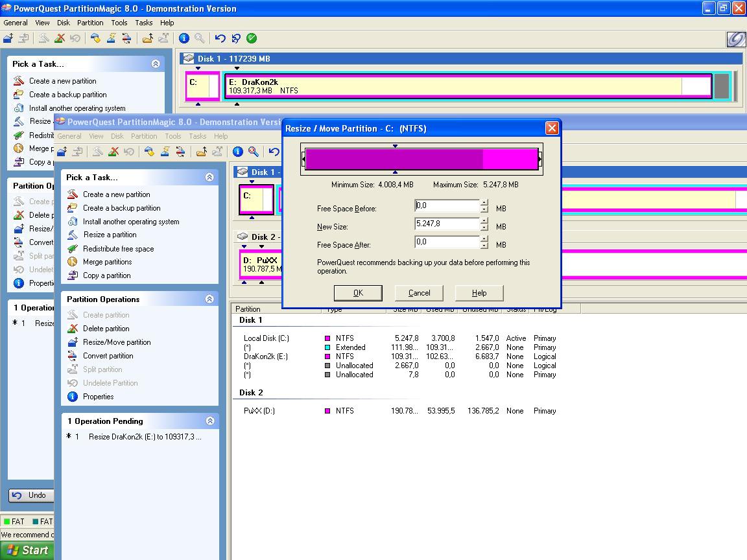Click PowerQuest logo icon at top right
The width and height of the screenshot is (747, 560).
click(735, 39)
